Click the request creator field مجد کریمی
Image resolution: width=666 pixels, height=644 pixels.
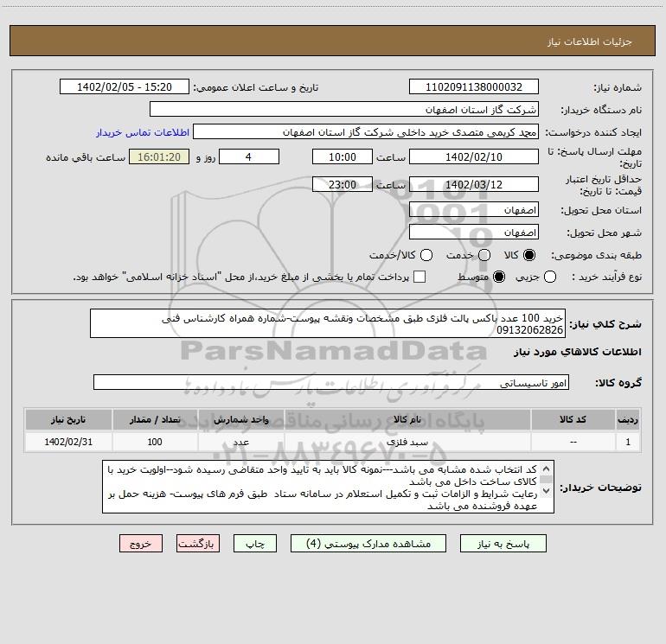click(366, 131)
